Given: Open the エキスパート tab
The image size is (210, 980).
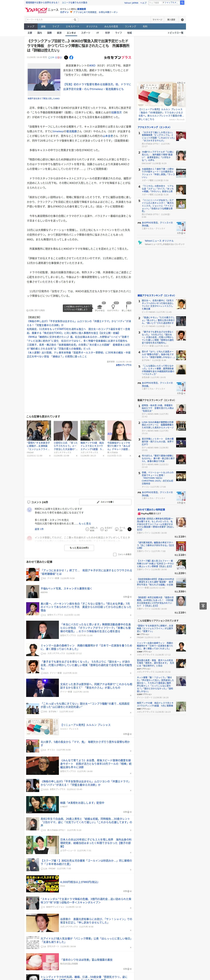Looking at the screenshot, I should 72,27.
